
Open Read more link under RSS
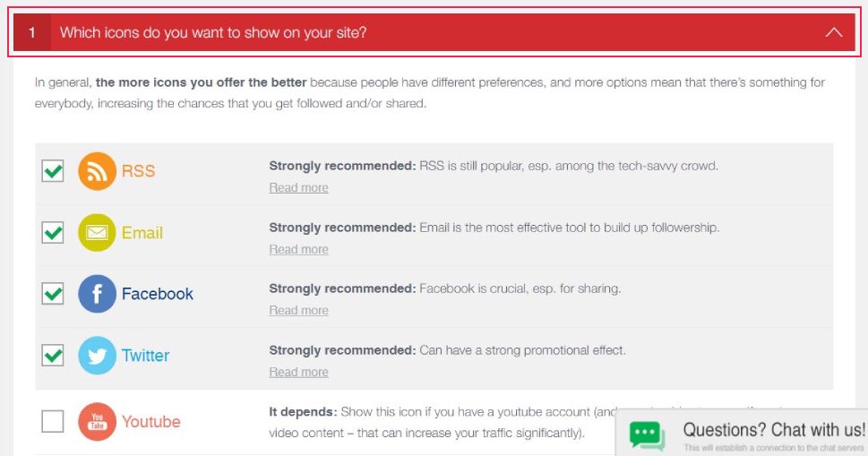[298, 187]
